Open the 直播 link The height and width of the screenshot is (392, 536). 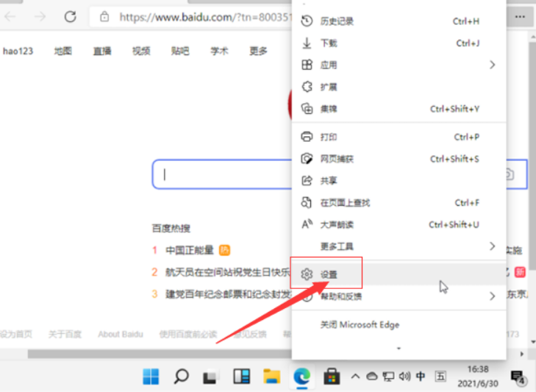coord(102,51)
